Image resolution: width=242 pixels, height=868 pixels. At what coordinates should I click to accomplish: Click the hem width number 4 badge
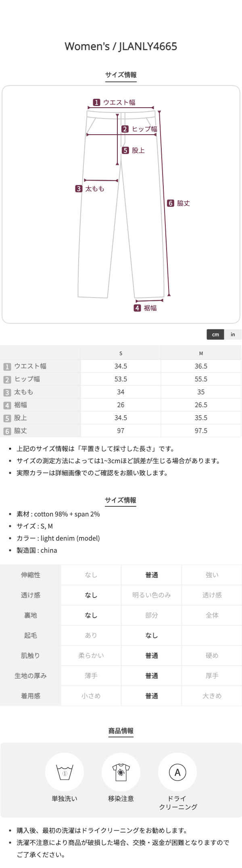[x=138, y=308]
